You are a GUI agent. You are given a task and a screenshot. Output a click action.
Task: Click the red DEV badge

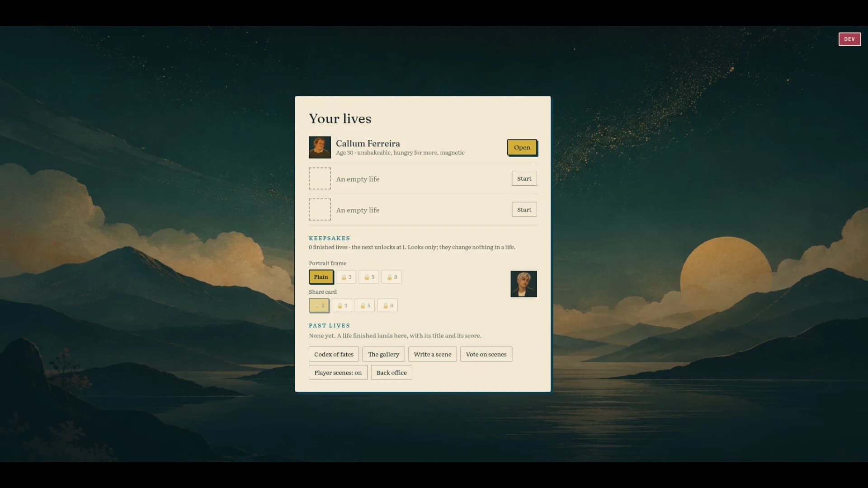pyautogui.click(x=849, y=39)
